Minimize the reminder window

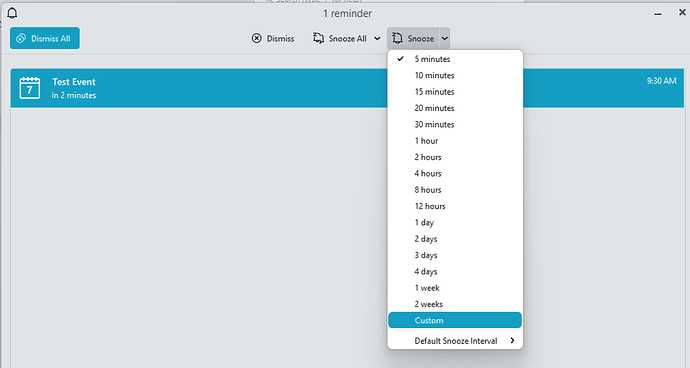(658, 14)
